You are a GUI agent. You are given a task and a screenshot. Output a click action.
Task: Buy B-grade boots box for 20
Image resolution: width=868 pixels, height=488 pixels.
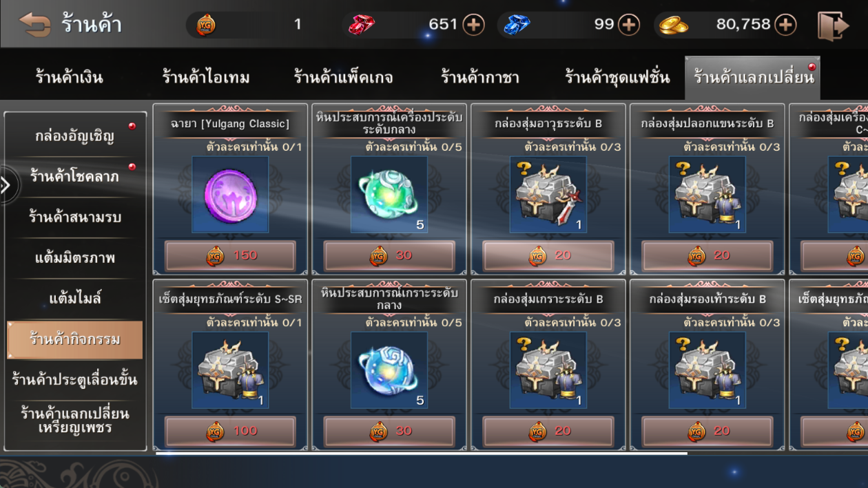coord(707,431)
